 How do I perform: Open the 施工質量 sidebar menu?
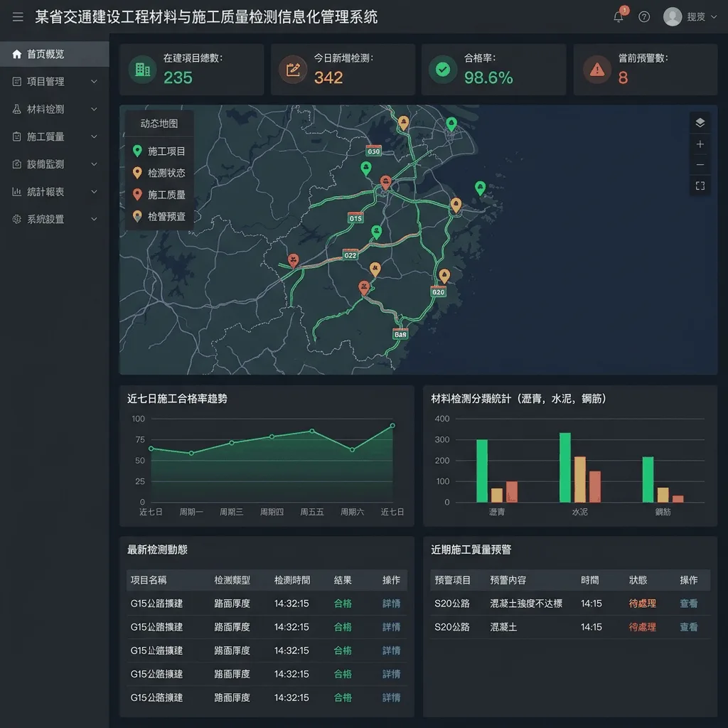pyautogui.click(x=54, y=136)
